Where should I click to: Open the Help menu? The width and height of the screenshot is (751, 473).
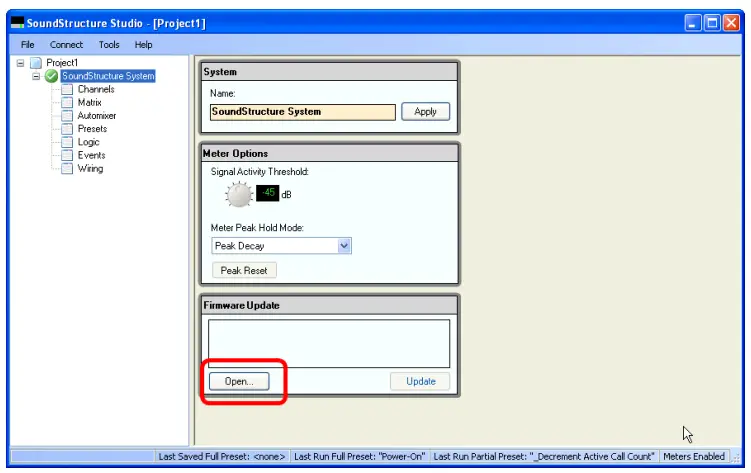143,45
